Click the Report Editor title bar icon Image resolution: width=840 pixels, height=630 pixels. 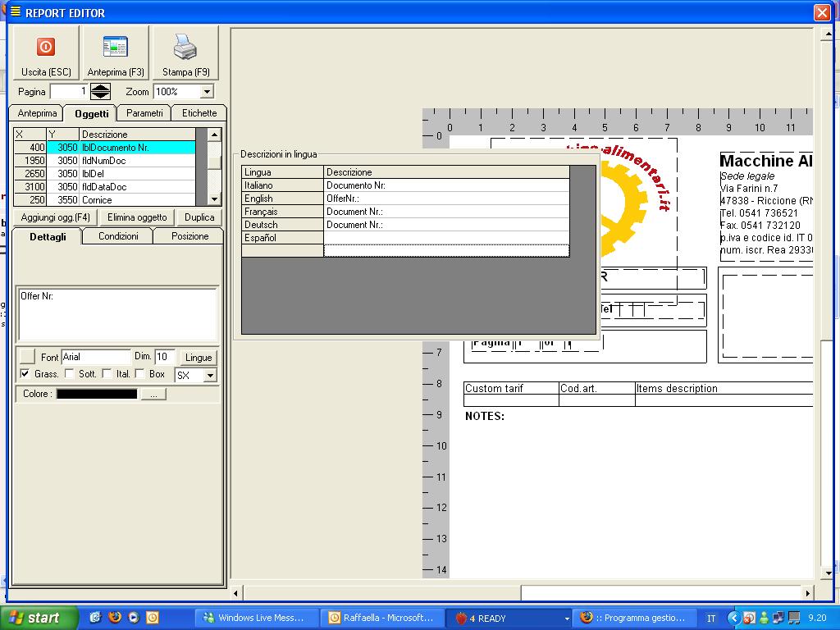[x=16, y=11]
